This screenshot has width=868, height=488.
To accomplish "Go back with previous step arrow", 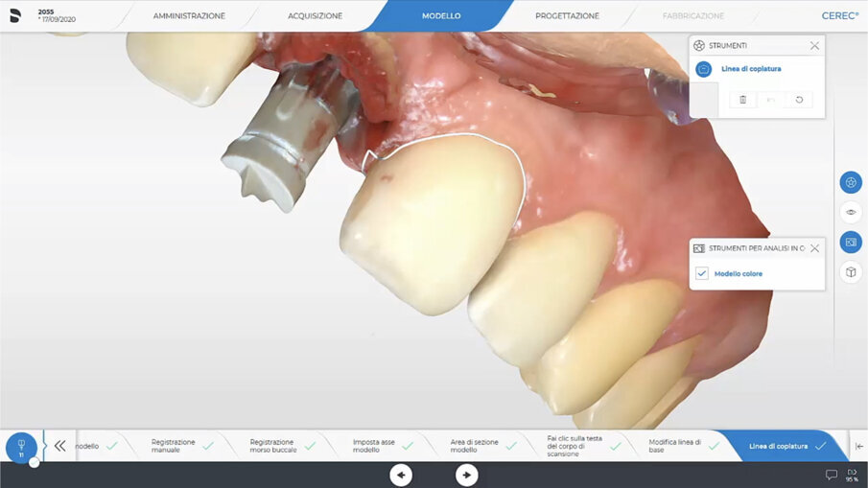I will 401,475.
